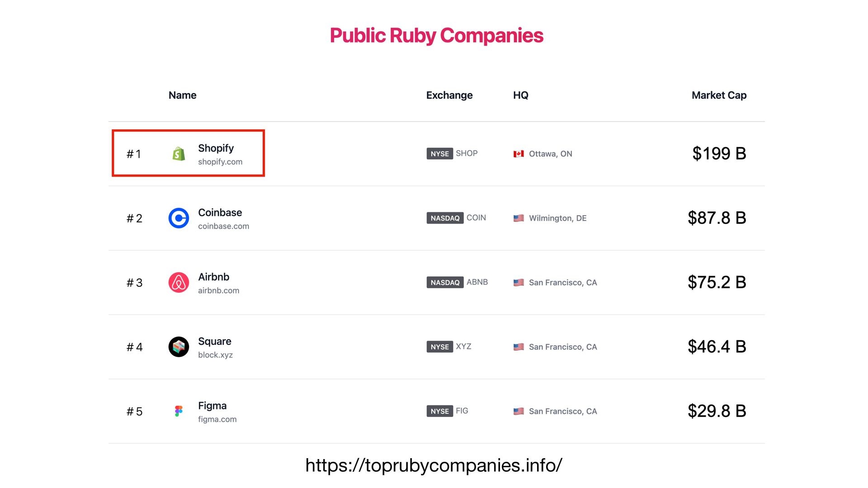
Task: Click the Square block logo icon
Action: pos(179,347)
